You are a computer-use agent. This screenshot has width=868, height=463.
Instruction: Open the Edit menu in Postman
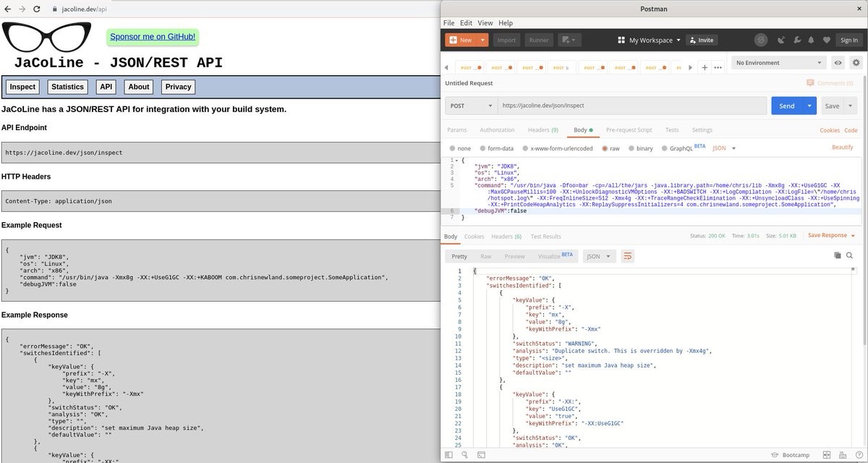pyautogui.click(x=466, y=23)
